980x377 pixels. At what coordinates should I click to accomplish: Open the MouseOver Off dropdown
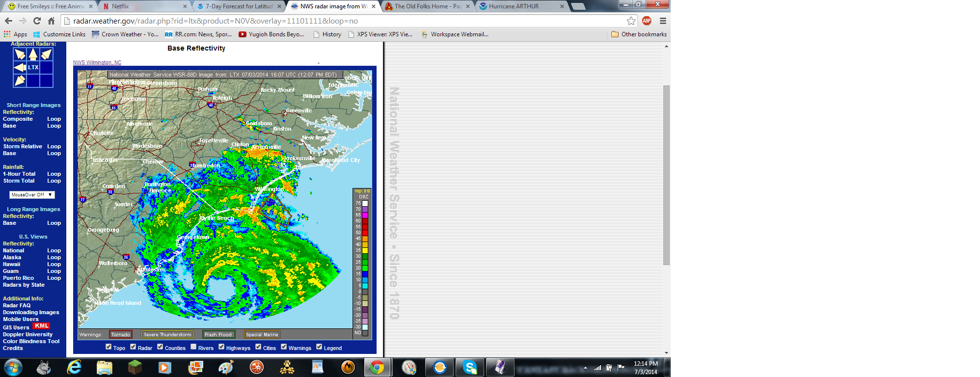32,195
